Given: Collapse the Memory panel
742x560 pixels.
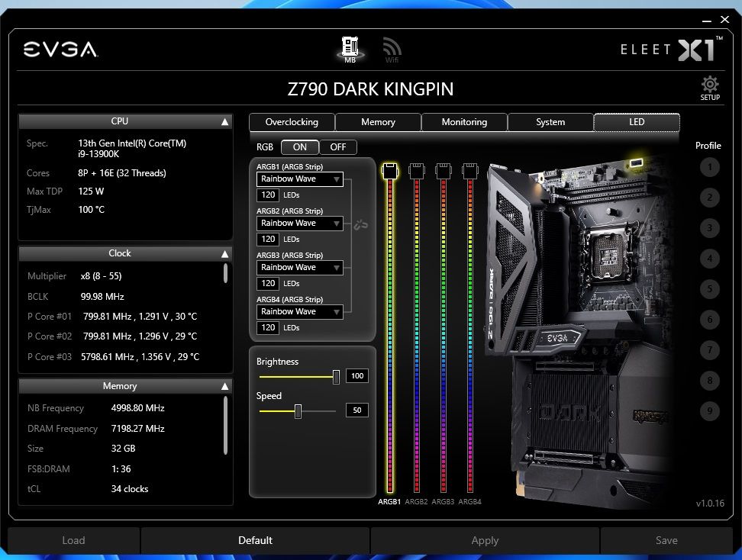Looking at the screenshot, I should coord(224,386).
